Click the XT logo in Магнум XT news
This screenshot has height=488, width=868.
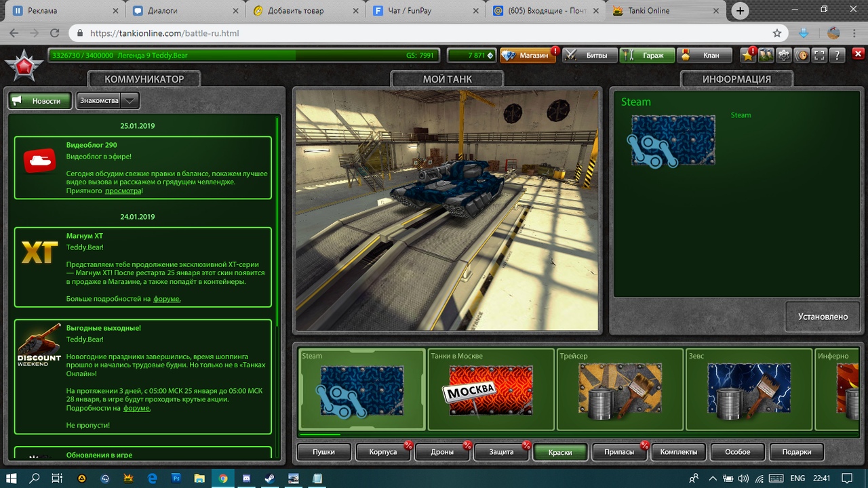click(x=39, y=252)
